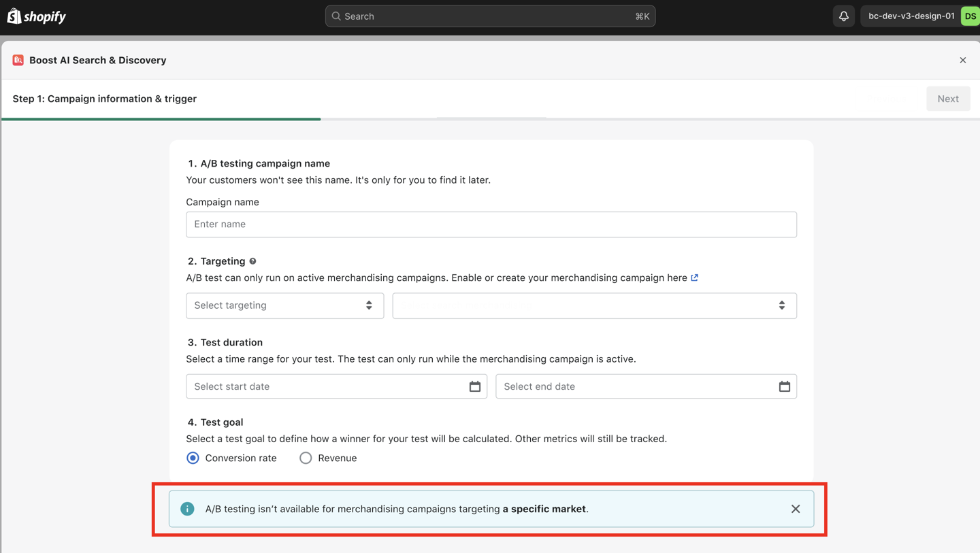Click the '2. Targeting' heading

216,261
